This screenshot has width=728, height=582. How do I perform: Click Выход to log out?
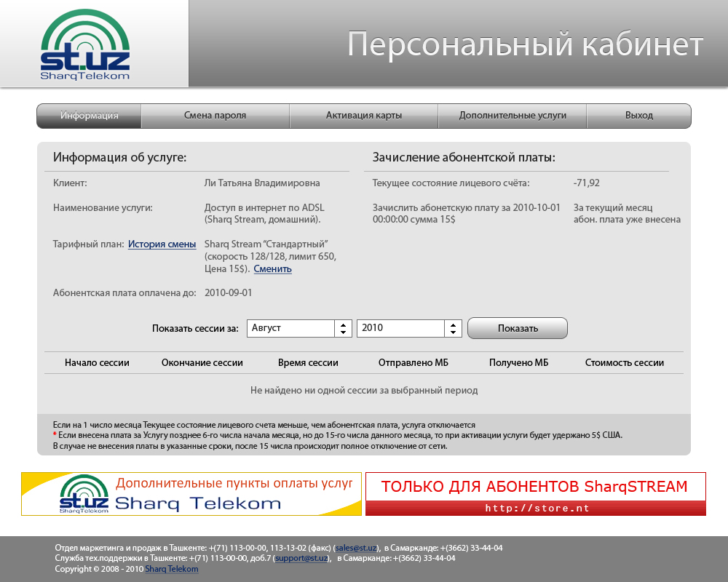coord(638,116)
